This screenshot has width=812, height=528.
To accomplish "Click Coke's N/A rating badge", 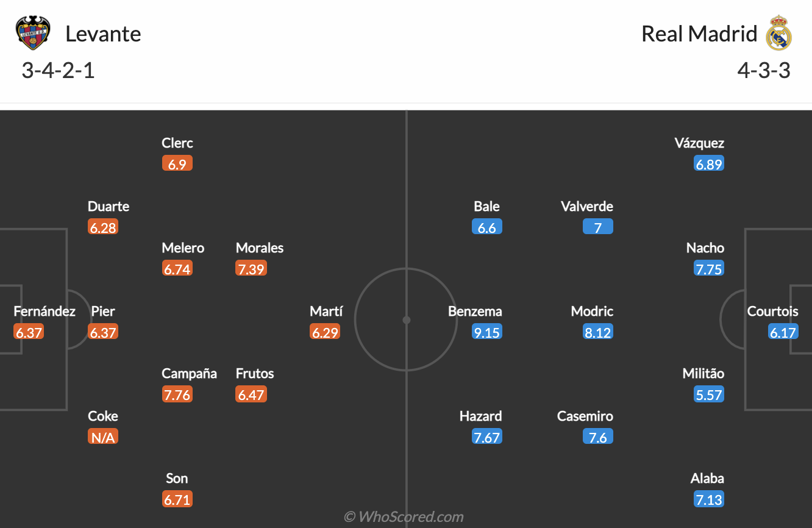I will (102, 437).
